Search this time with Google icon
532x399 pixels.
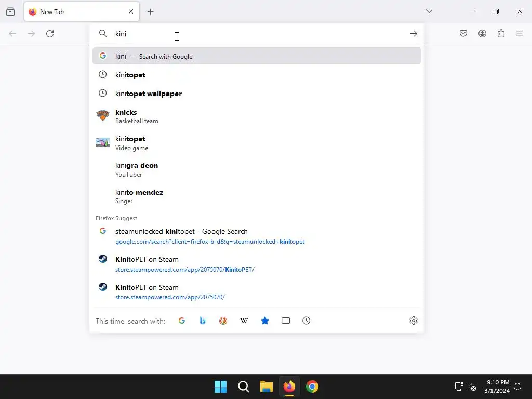point(182,321)
